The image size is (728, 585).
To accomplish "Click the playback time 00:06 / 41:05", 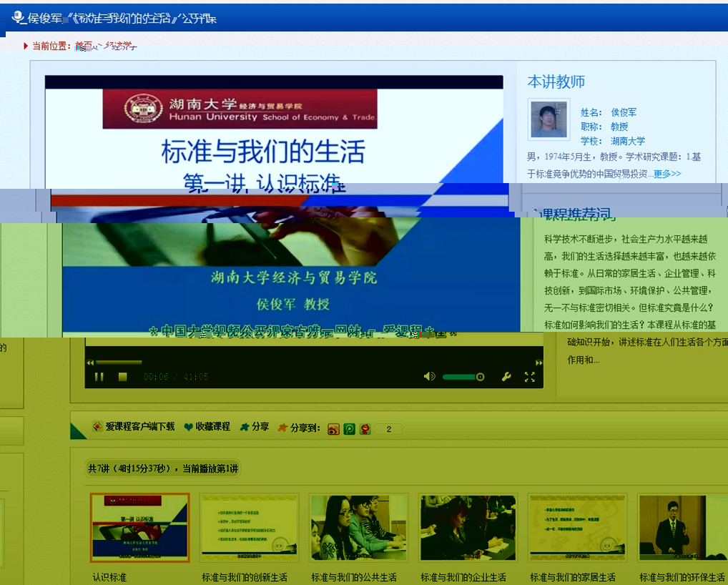I will tap(176, 377).
